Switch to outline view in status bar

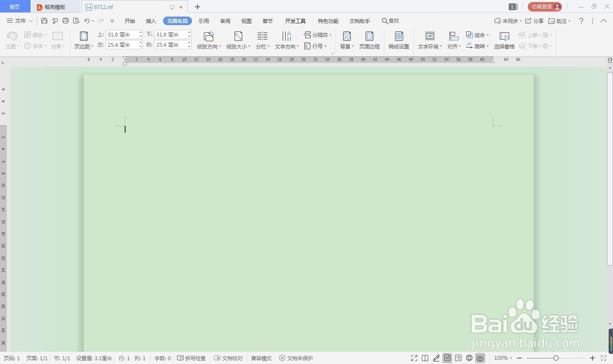point(458,358)
